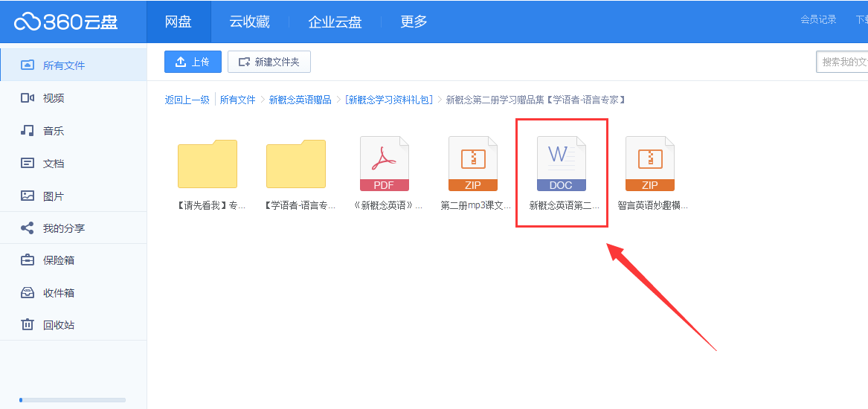Click 返回上一级 link
Screen dimensions: 868x409
[x=187, y=100]
